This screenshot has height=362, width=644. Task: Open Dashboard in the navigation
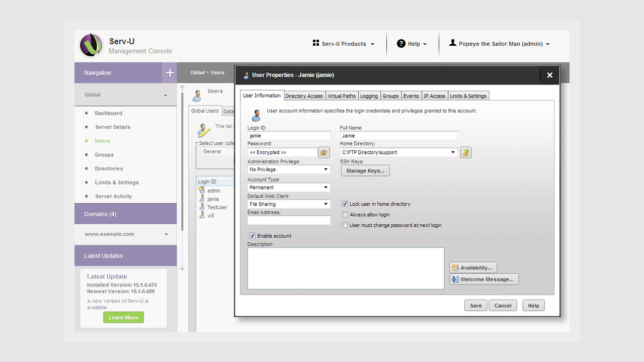109,113
